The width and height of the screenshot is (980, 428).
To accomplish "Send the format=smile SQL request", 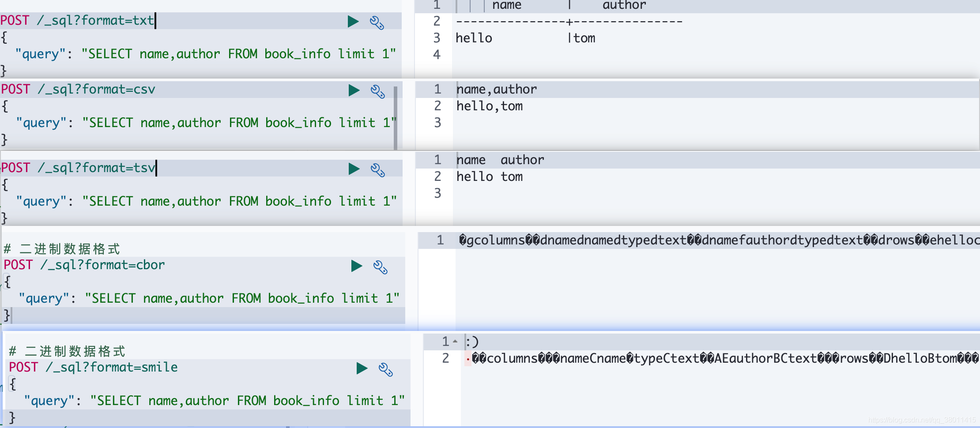I will pos(361,368).
